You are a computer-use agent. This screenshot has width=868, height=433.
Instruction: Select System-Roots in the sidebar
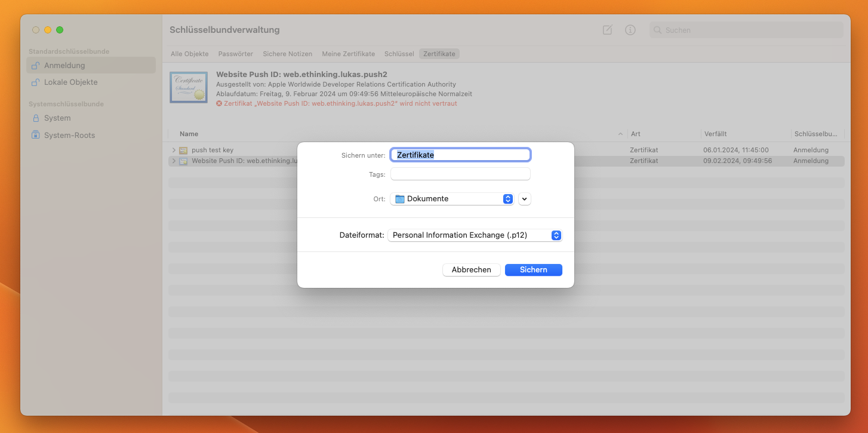(91, 135)
